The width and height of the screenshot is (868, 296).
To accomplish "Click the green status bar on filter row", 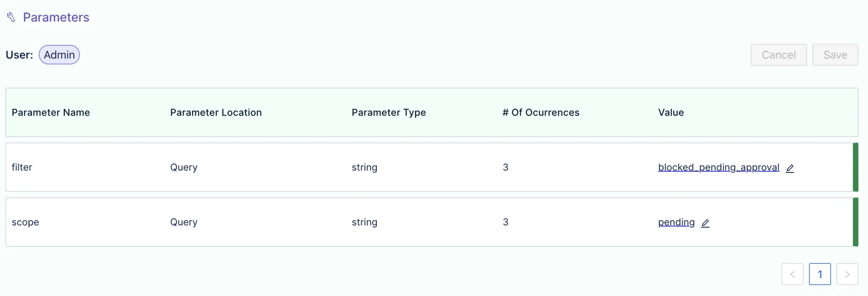I will (x=855, y=167).
